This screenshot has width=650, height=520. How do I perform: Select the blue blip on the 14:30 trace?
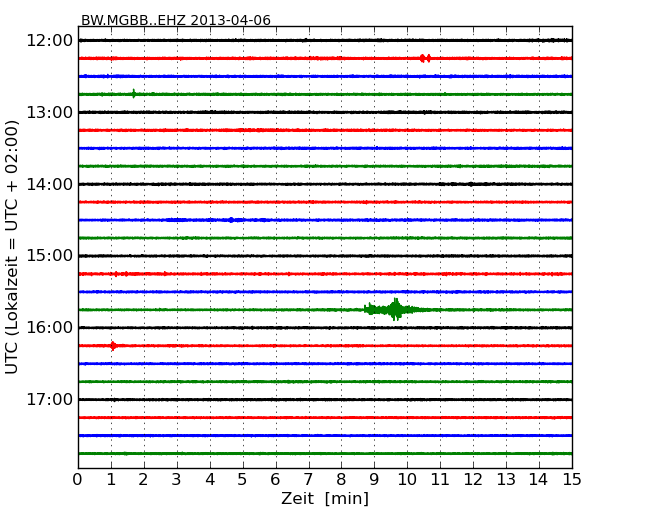[231, 220]
